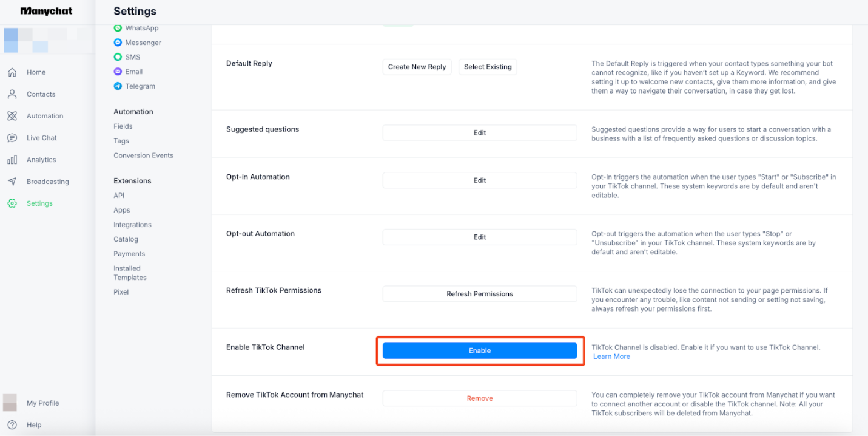Edit the Suggested questions setting

click(x=479, y=133)
